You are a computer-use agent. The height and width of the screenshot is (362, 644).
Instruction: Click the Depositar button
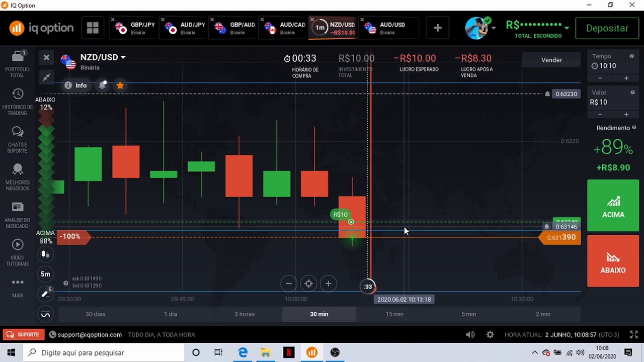pyautogui.click(x=607, y=28)
